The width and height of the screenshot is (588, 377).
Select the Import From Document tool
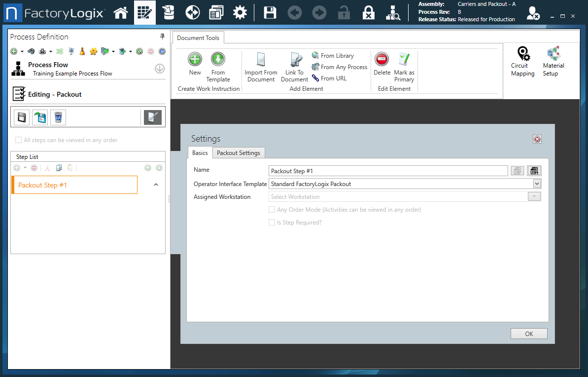point(261,67)
